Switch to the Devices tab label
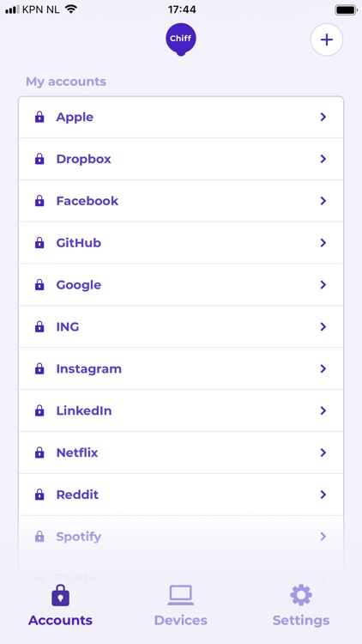The image size is (362, 644). [x=181, y=620]
